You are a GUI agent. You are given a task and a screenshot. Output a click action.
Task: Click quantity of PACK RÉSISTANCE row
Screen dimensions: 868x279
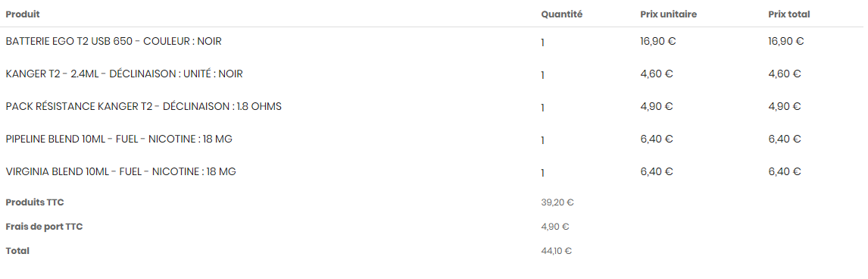[542, 108]
